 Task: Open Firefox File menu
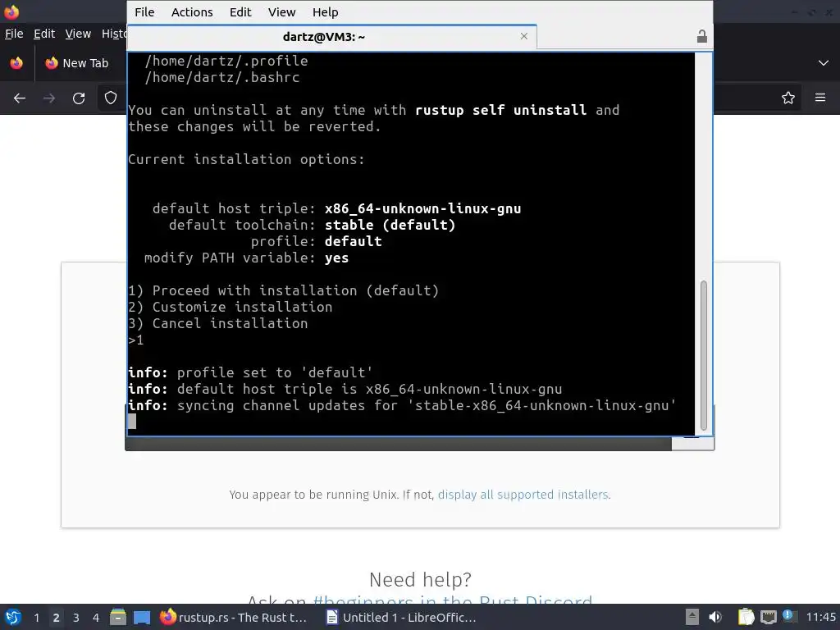pos(14,34)
